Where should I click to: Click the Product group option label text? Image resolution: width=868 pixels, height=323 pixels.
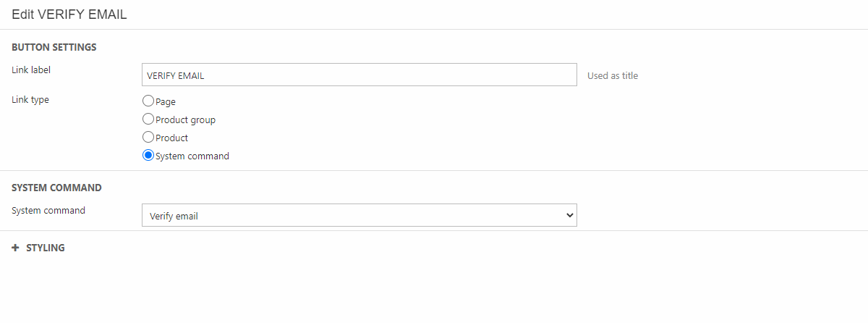[185, 120]
